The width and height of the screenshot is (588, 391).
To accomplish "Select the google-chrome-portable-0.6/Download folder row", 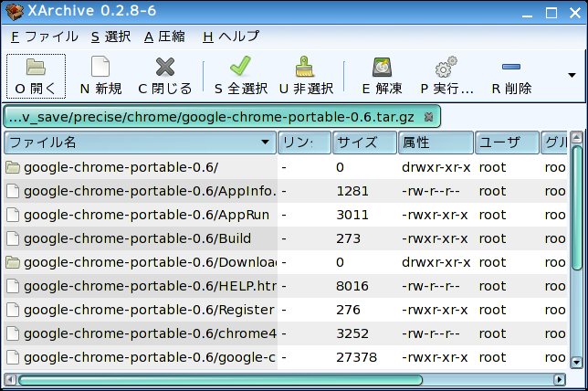I will click(x=286, y=262).
